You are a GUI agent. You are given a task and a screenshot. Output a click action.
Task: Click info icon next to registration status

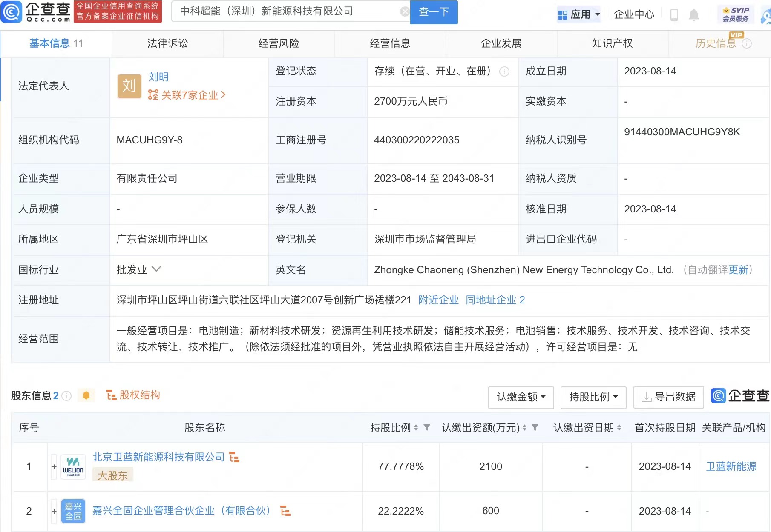504,72
